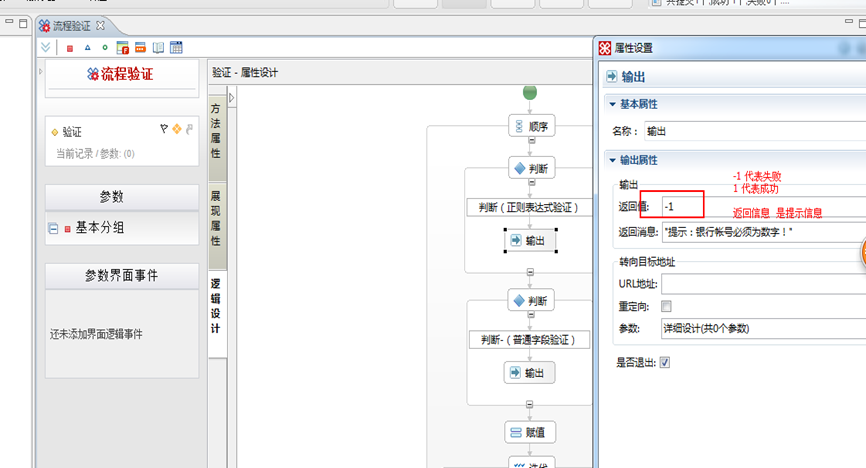866x468 pixels.
Task: Collapse the toggle above the 赋值 node
Action: [x=530, y=404]
